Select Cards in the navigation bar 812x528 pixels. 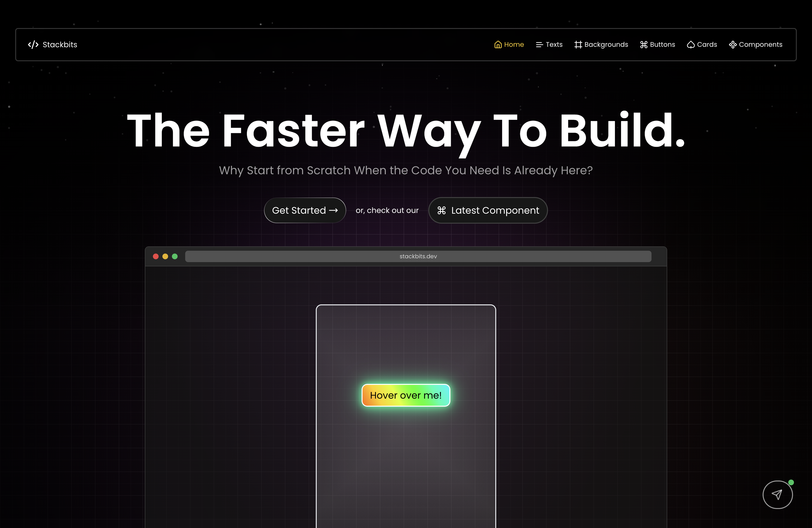pyautogui.click(x=702, y=45)
